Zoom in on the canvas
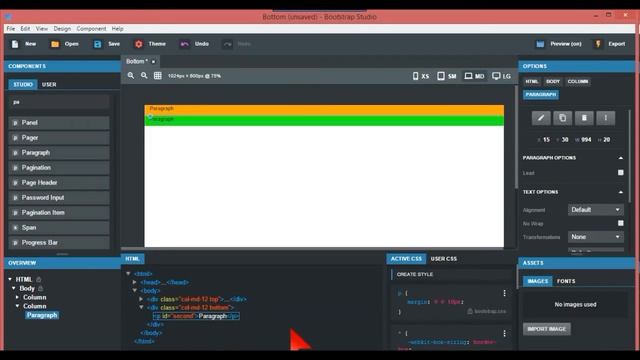Screen dimensions: 640x360 coord(131,76)
